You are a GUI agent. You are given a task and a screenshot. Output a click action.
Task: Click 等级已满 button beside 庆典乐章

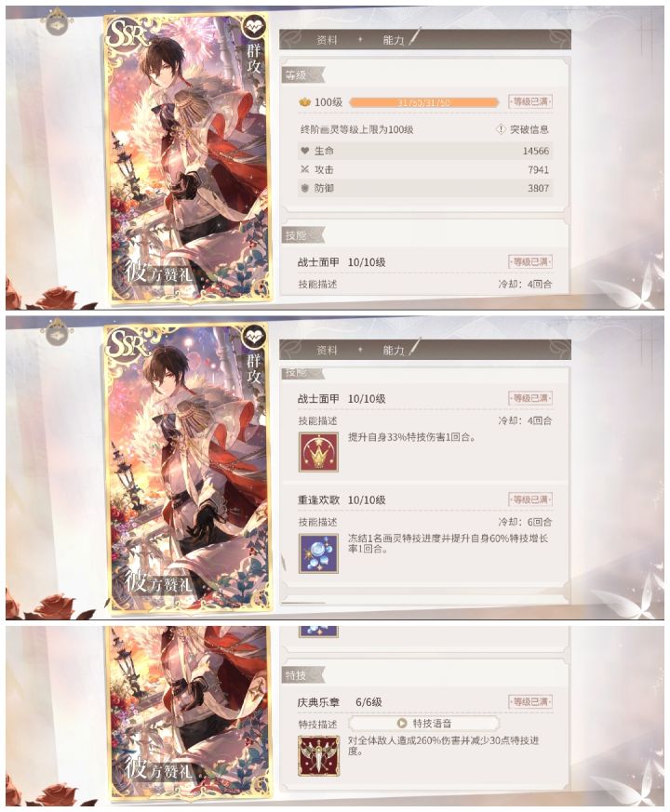point(530,701)
